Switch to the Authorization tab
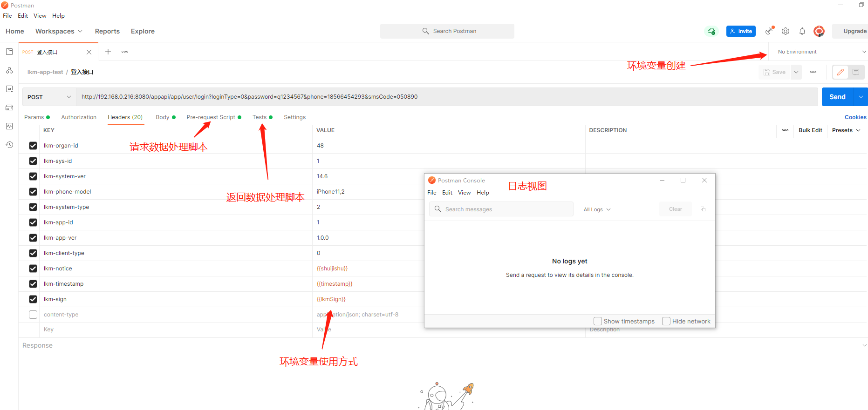This screenshot has width=868, height=410. [79, 117]
